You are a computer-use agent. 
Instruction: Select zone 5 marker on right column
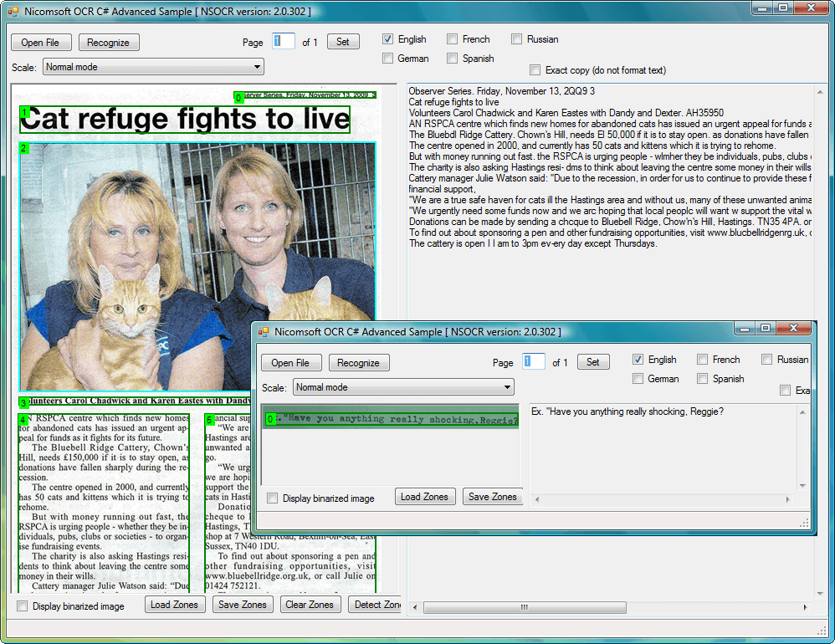coord(209,420)
